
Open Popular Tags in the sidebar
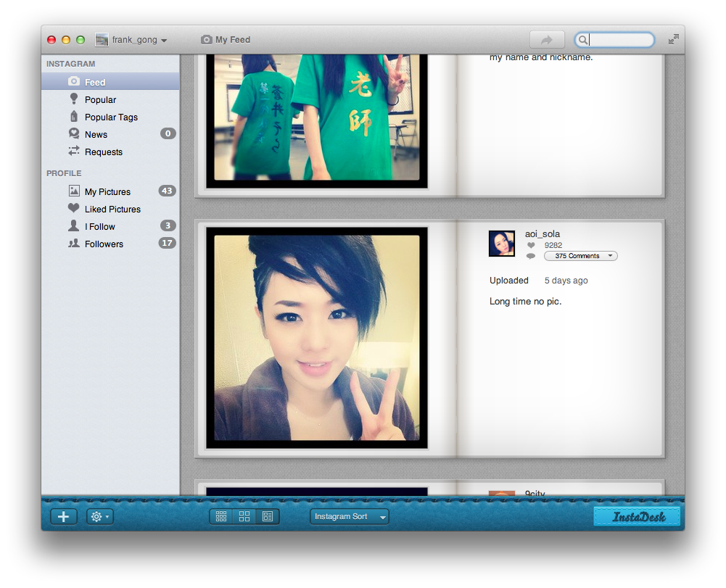(x=110, y=117)
